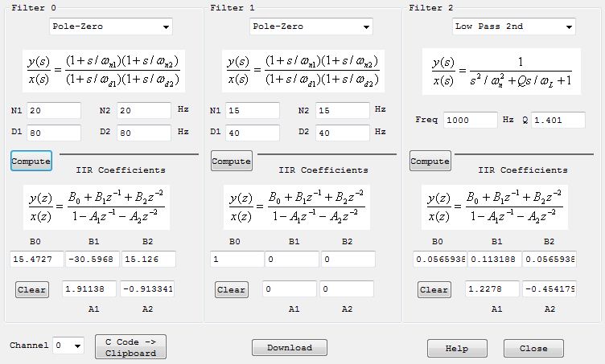This screenshot has width=605, height=364.
Task: Click the Freq field in Filter 2
Action: [x=470, y=120]
